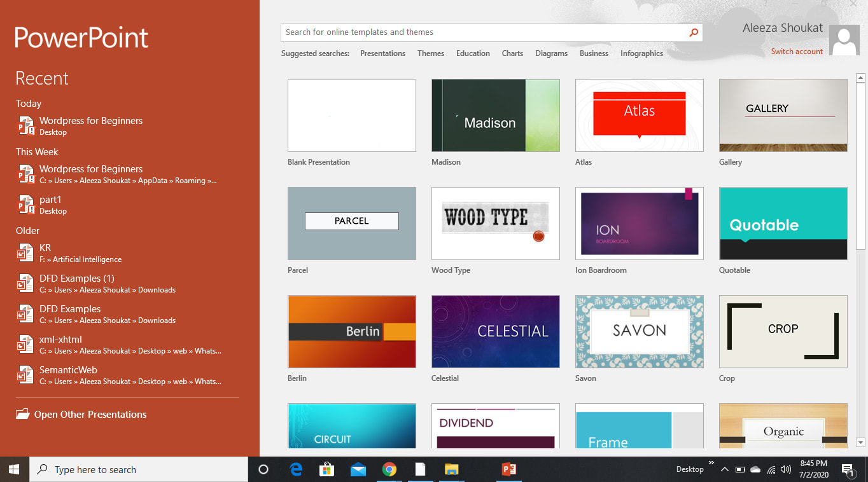Select the Charts suggested search
This screenshot has height=482, width=868.
click(512, 53)
